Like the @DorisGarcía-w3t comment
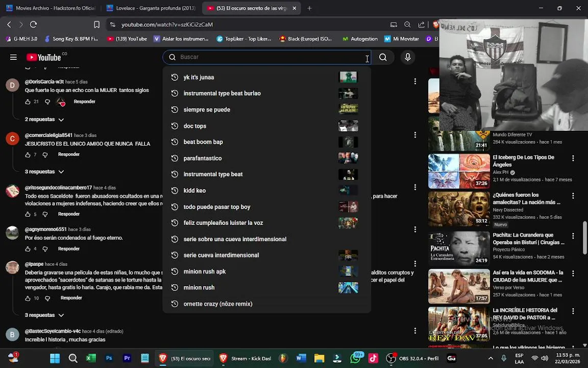The width and height of the screenshot is (588, 368). click(x=28, y=102)
